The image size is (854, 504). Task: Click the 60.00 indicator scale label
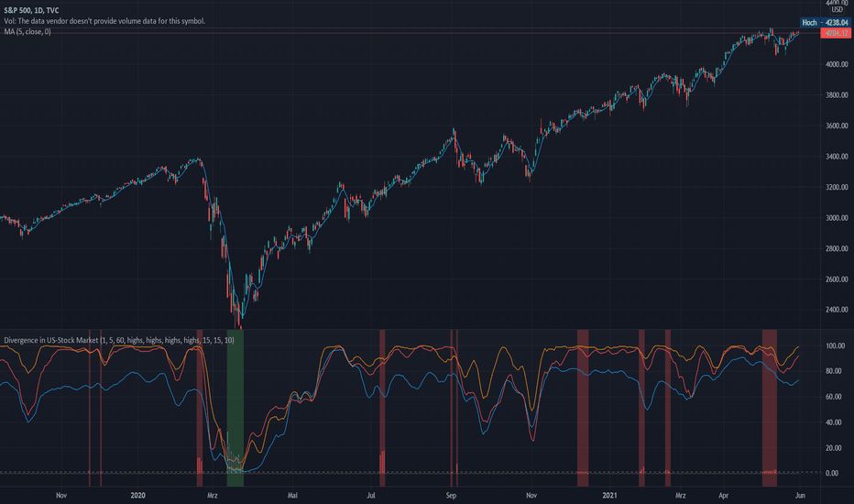click(834, 397)
